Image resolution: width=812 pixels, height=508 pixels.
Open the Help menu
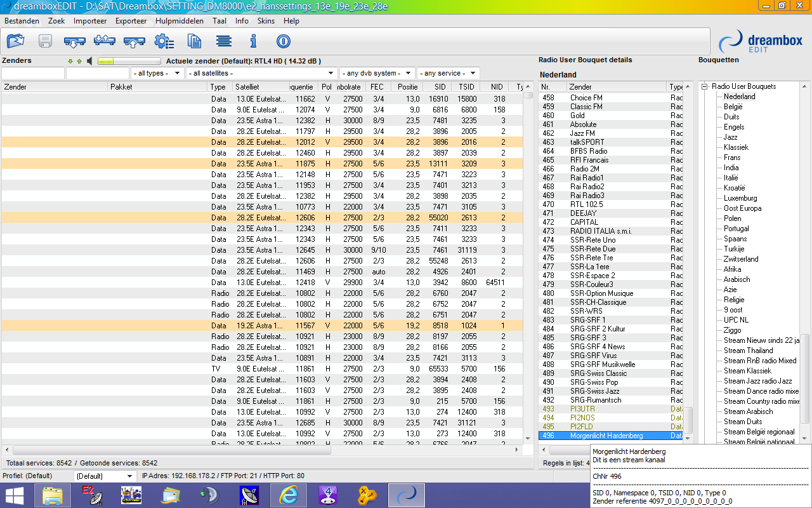(x=291, y=21)
